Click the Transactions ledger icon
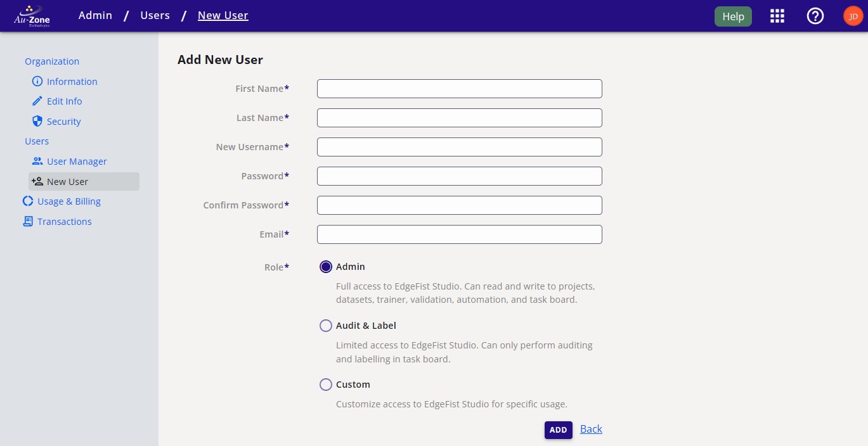This screenshot has height=446, width=868. pyautogui.click(x=27, y=221)
